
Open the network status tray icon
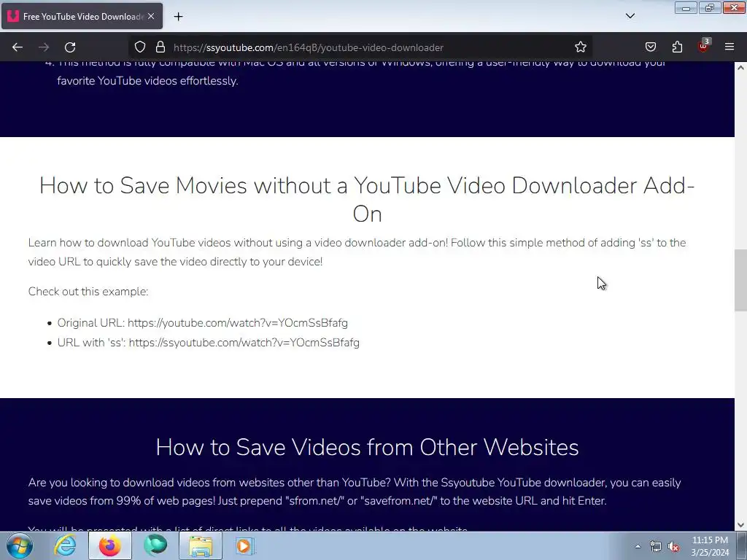[656, 546]
